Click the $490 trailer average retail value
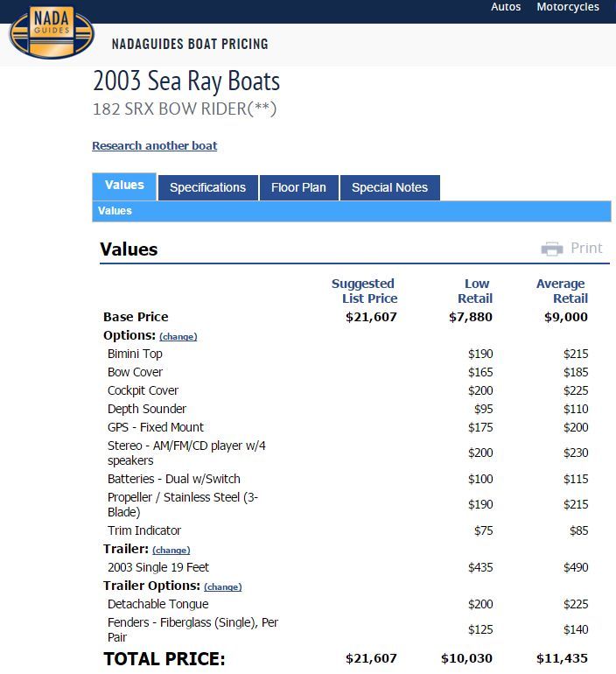The height and width of the screenshot is (674, 616). tap(576, 567)
